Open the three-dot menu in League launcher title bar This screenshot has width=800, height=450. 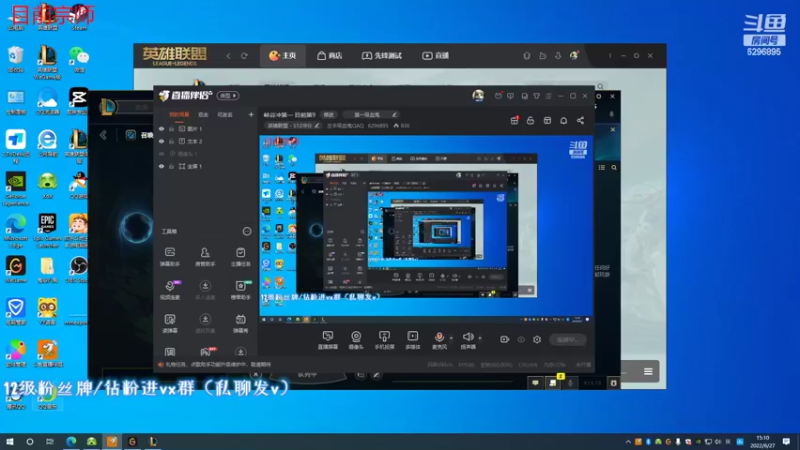click(x=610, y=56)
